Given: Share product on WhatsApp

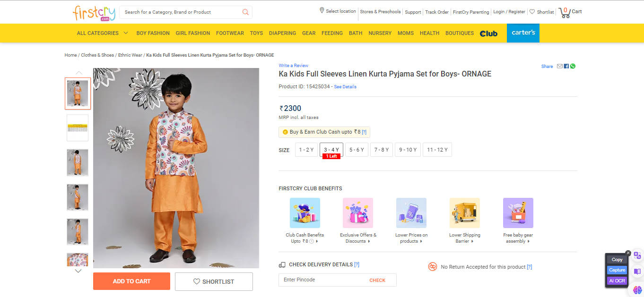Looking at the screenshot, I should pyautogui.click(x=573, y=66).
